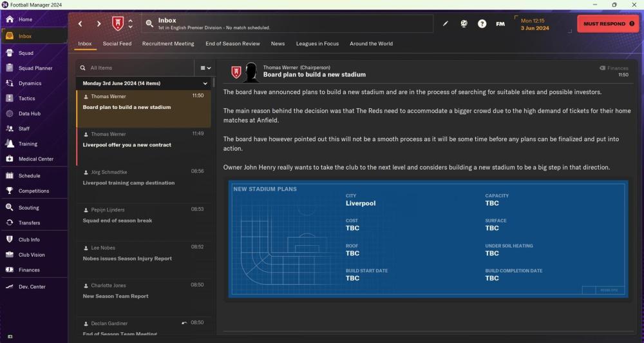Open End of Season Review tab
The width and height of the screenshot is (644, 343).
(232, 44)
